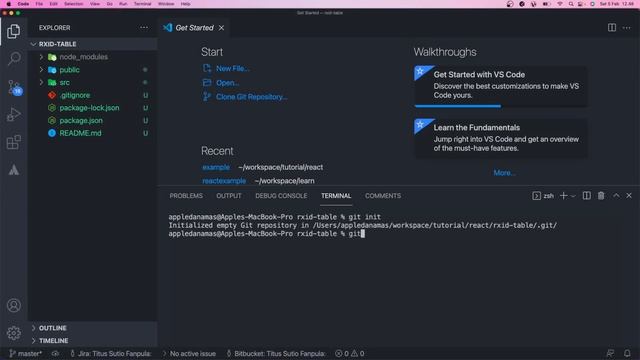This screenshot has height=360, width=640.
Task: Open the Explorer view in activity bar
Action: click(x=13, y=31)
